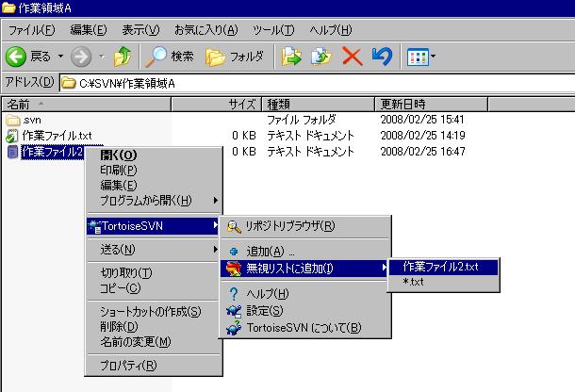This screenshot has width=575, height=392.
Task: Click the address bar path C:¥SVN¥作業領域A
Action: click(x=127, y=84)
